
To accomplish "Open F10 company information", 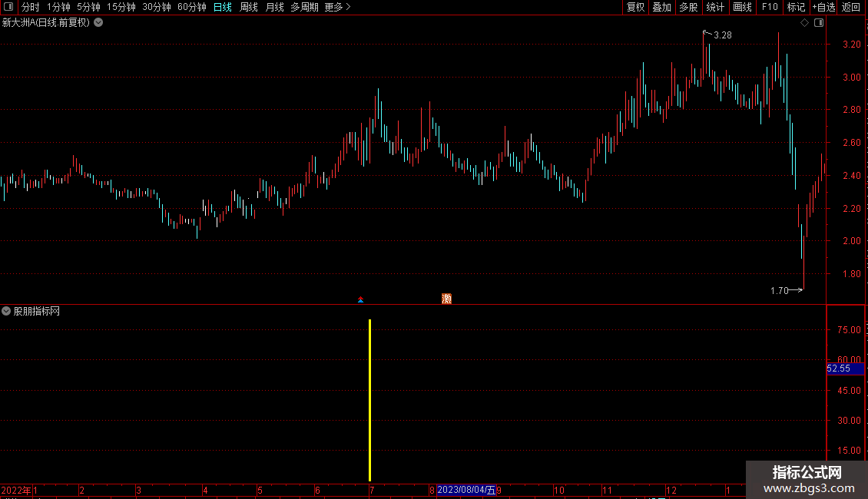I will (770, 7).
